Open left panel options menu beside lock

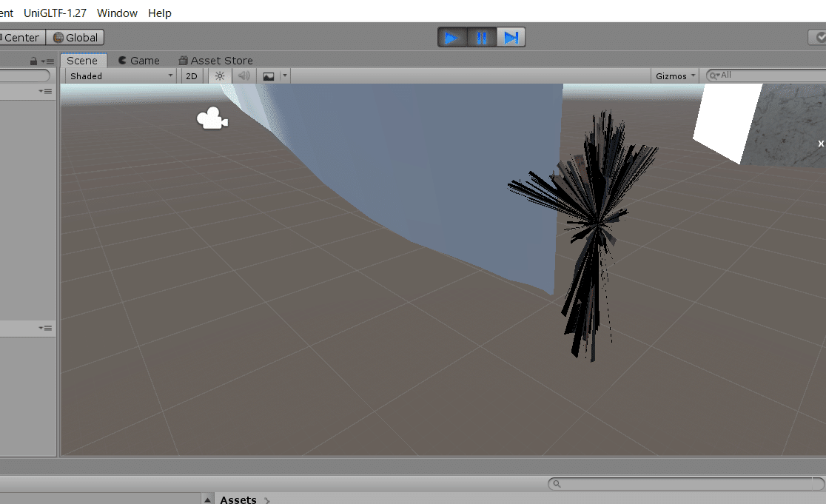(47, 61)
